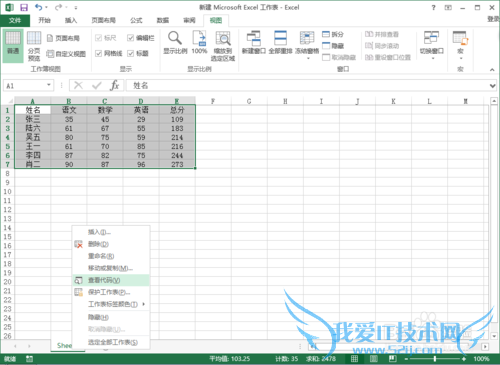Click the 拆分 split button

(x=333, y=34)
